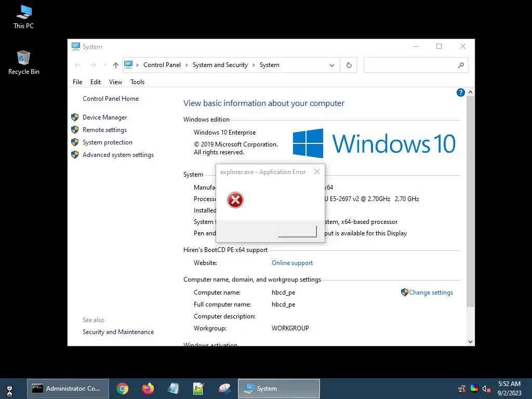Open Remote settings link

(104, 129)
